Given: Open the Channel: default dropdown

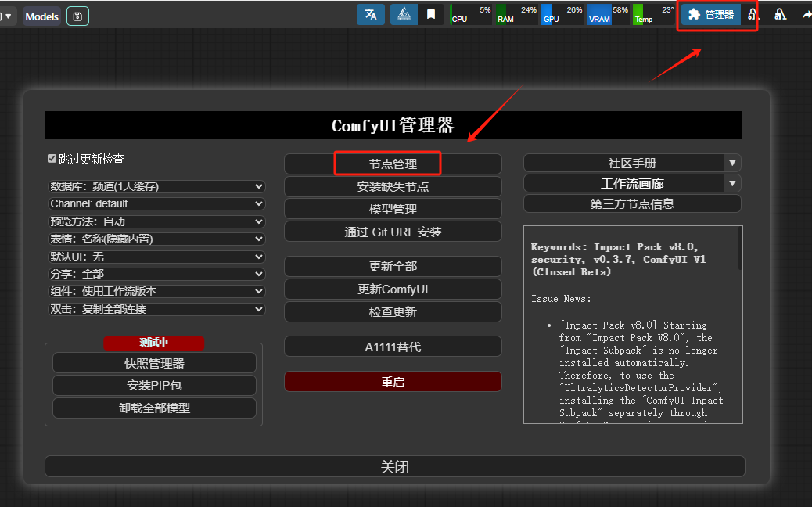Looking at the screenshot, I should coord(156,203).
